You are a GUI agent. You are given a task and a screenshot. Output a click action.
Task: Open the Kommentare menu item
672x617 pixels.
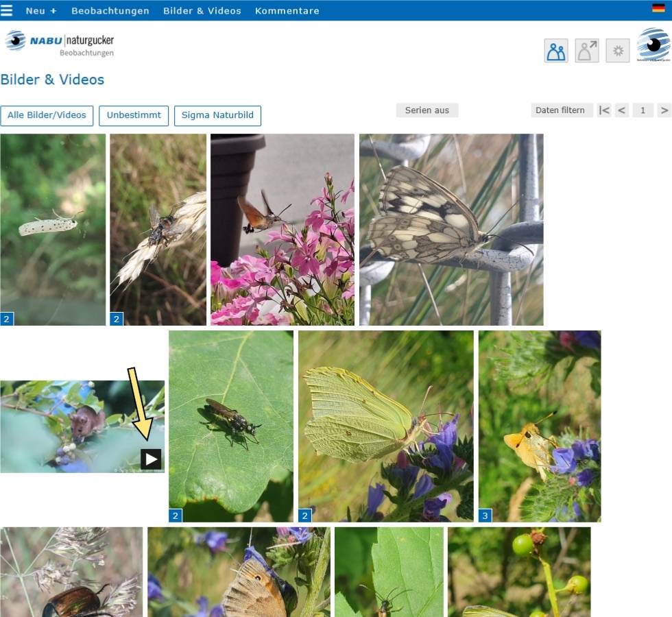(287, 11)
